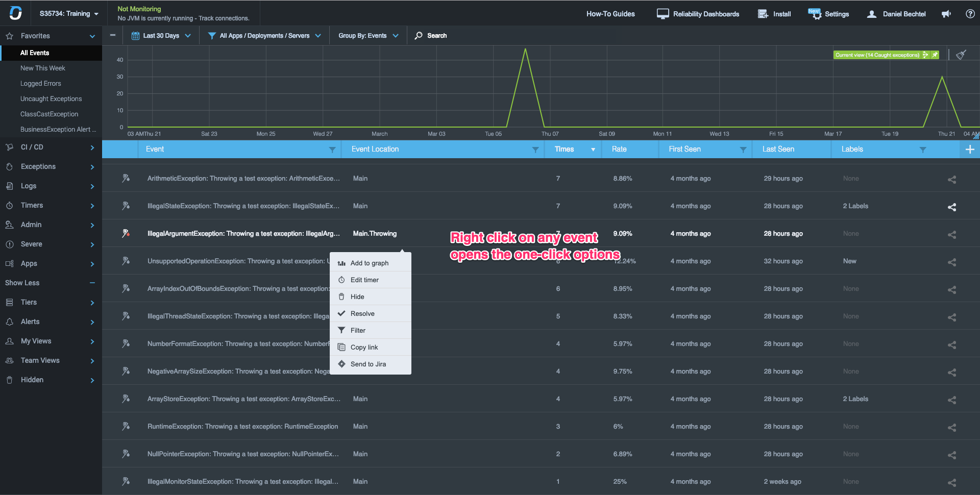Share the ArithmeticException event
This screenshot has width=980, height=495.
(x=952, y=179)
